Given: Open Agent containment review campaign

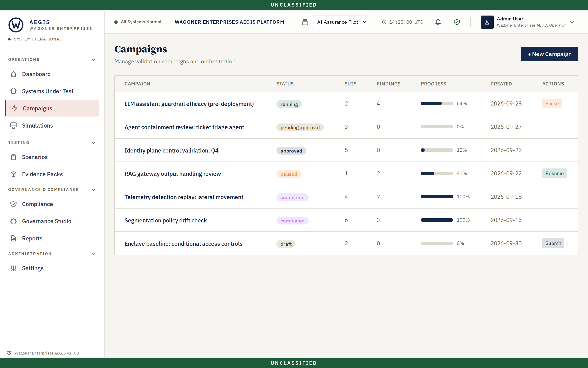Looking at the screenshot, I should 184,127.
